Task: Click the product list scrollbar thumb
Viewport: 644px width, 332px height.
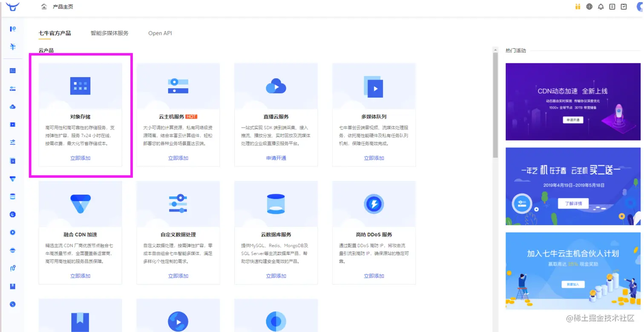Action: [x=495, y=105]
